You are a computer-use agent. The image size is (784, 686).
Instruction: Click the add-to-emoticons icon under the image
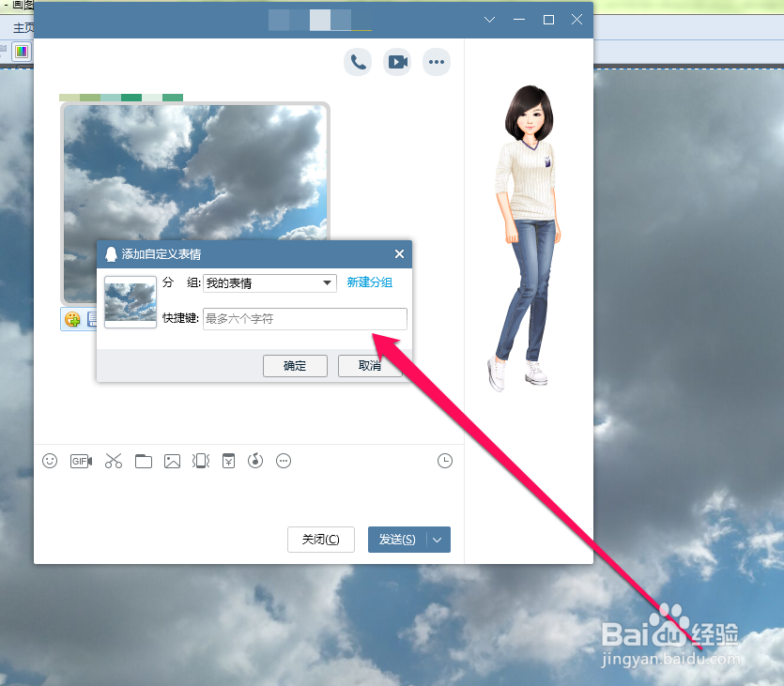[x=72, y=319]
